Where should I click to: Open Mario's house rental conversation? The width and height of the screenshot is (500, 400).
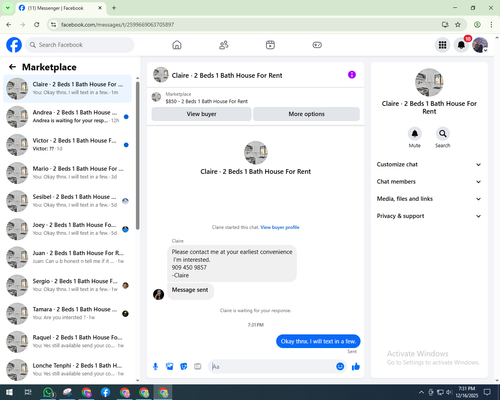point(68,173)
